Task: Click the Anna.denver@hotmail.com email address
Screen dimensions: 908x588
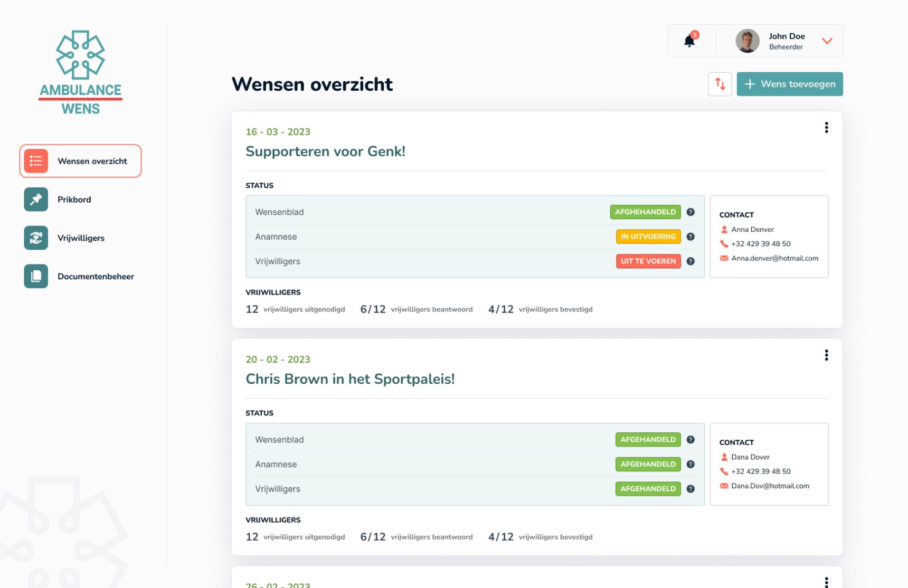Action: pos(774,258)
